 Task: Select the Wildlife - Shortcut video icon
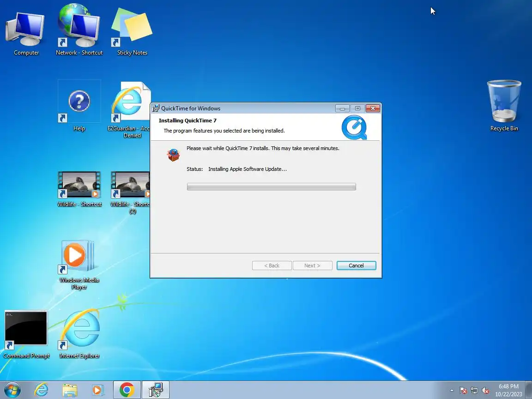(x=79, y=188)
